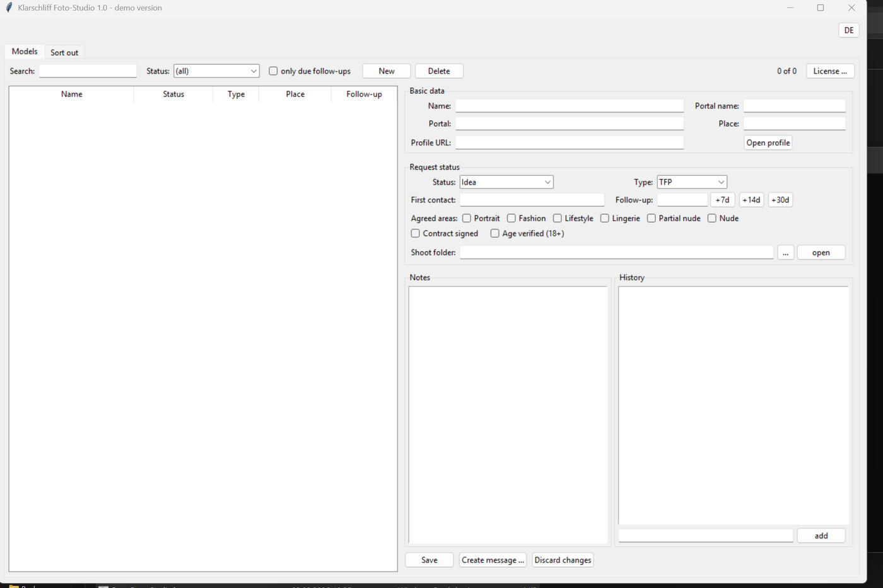Switch to the Models tab

[x=25, y=52]
